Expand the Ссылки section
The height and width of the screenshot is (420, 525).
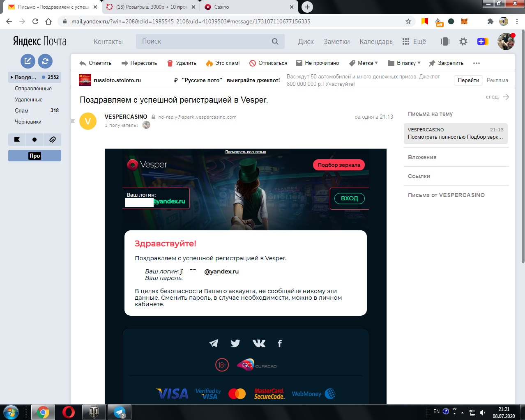point(419,176)
